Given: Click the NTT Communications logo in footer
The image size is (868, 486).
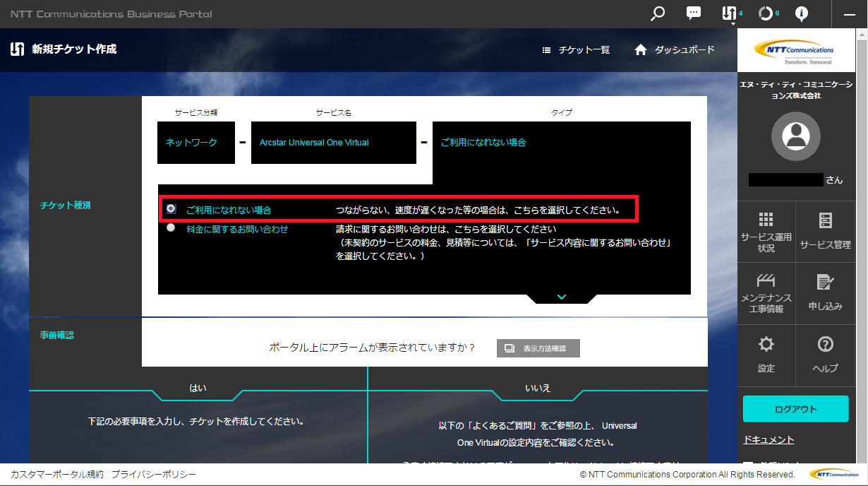Looking at the screenshot, I should pyautogui.click(x=833, y=474).
